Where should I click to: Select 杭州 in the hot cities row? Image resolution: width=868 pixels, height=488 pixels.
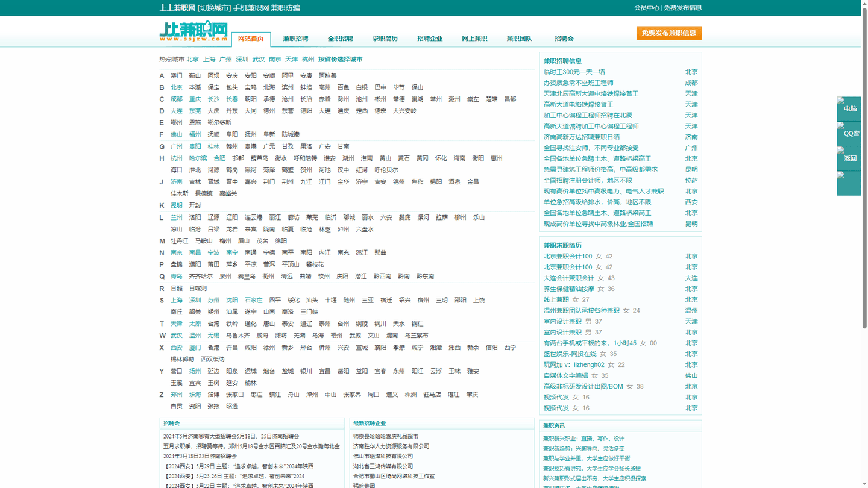click(308, 60)
